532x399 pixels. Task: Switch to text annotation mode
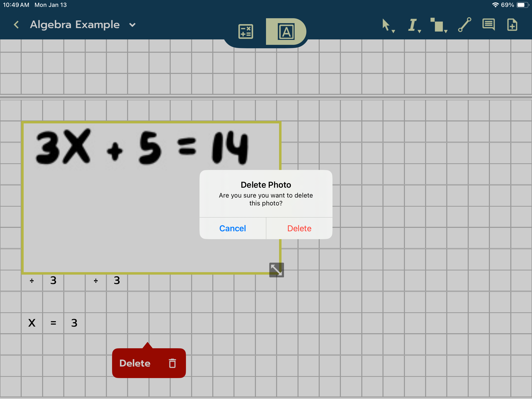tap(286, 32)
